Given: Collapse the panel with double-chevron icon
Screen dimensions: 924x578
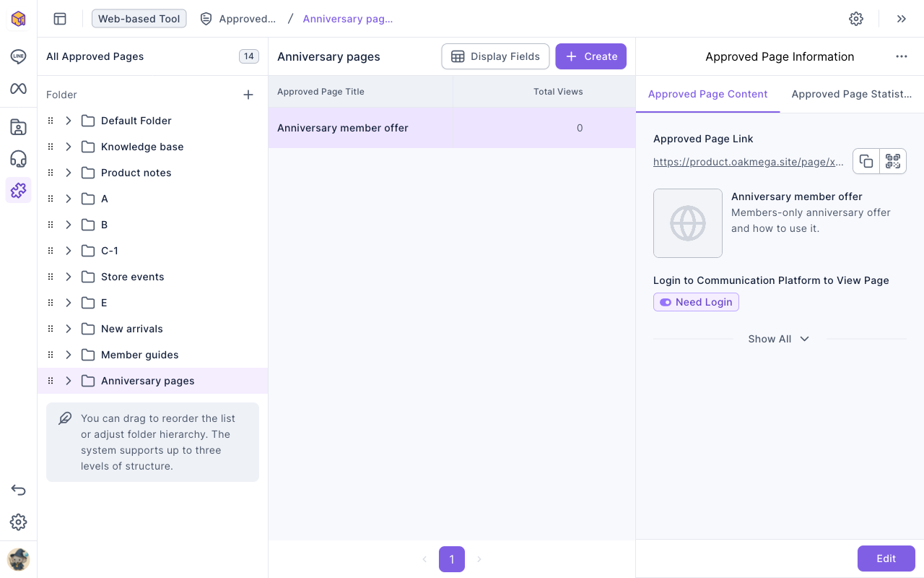Looking at the screenshot, I should click(902, 19).
